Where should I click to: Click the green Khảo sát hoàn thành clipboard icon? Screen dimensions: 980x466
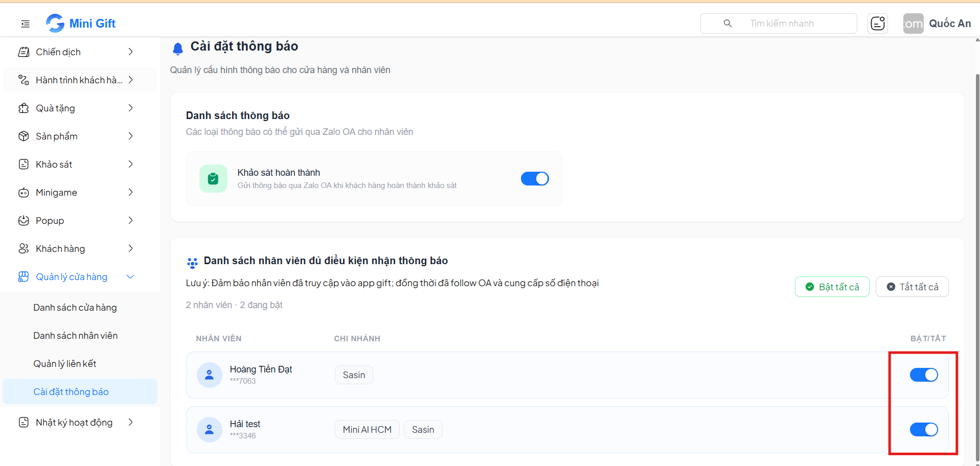pyautogui.click(x=213, y=178)
